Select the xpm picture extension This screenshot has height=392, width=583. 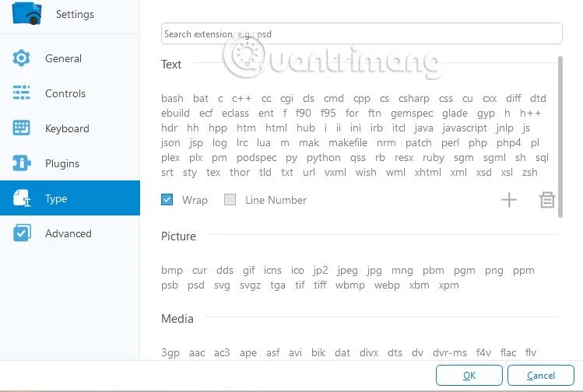[449, 285]
